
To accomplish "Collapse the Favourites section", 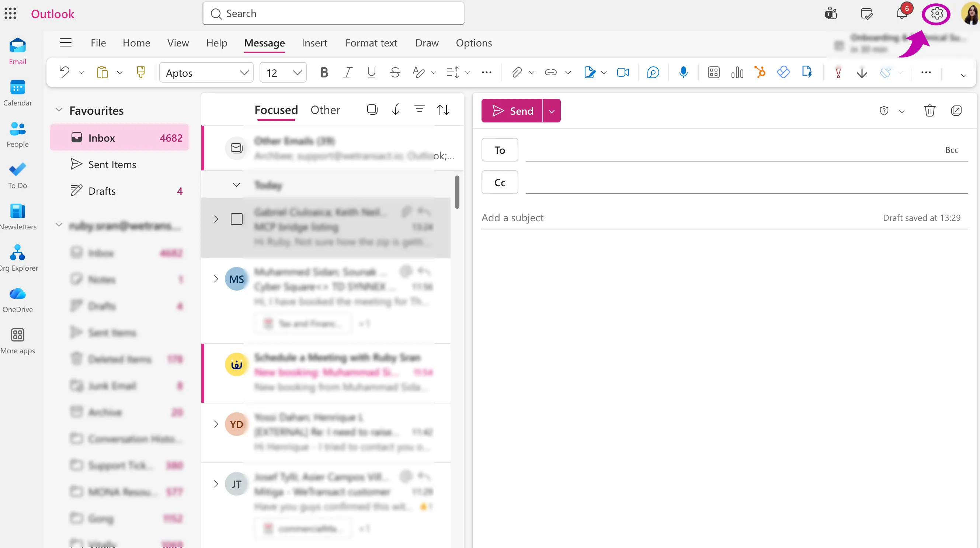I will click(59, 110).
